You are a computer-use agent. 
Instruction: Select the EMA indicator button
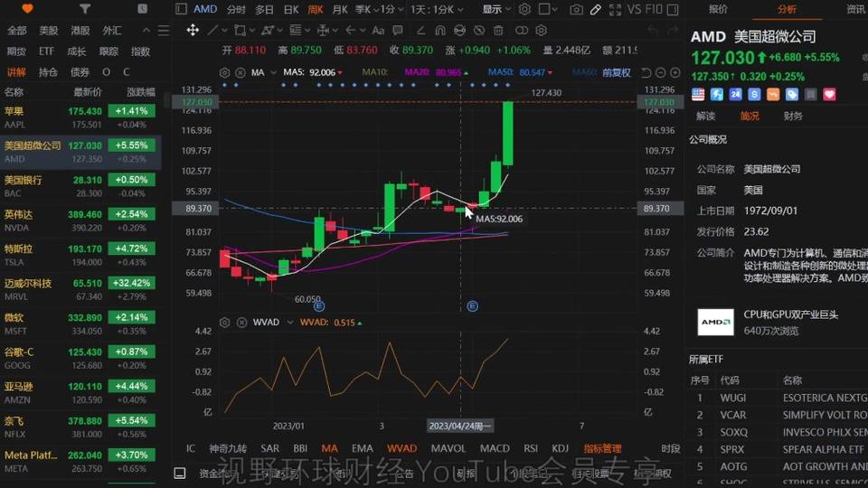pos(362,448)
